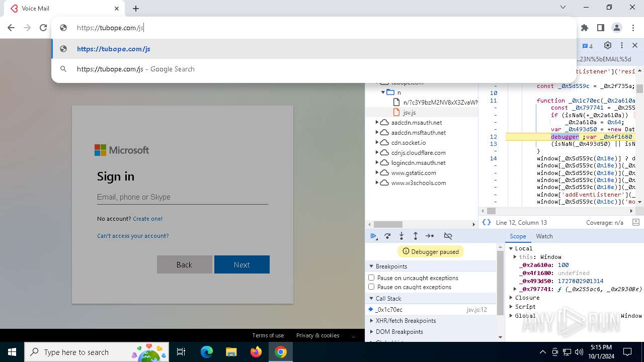
Task: Close the Voice Mail tab
Action: 117,9
